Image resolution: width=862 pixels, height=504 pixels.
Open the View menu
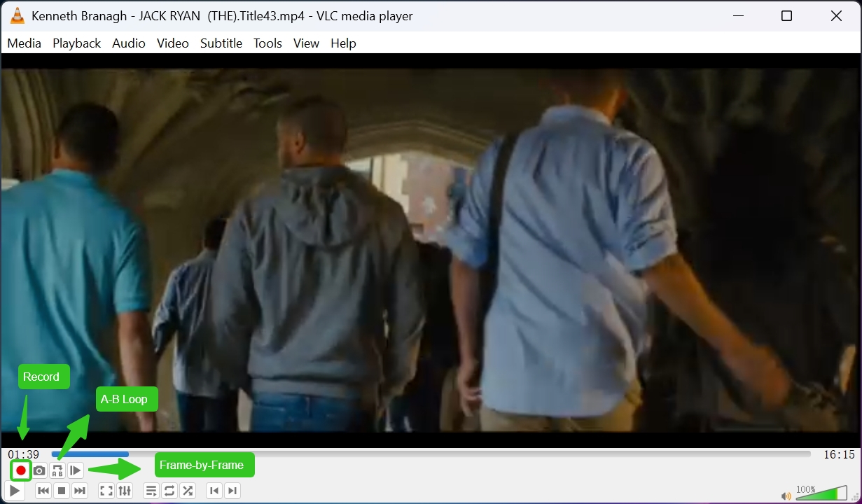click(305, 43)
